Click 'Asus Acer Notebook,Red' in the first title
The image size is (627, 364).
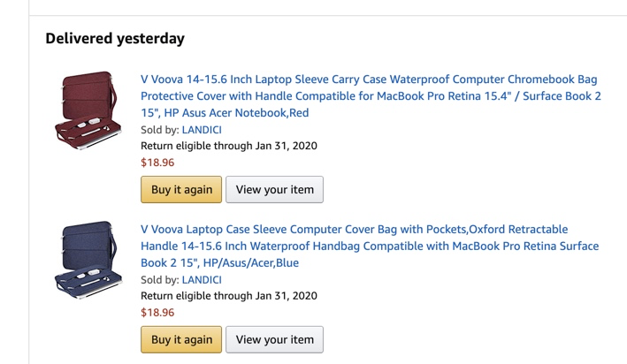[242, 113]
